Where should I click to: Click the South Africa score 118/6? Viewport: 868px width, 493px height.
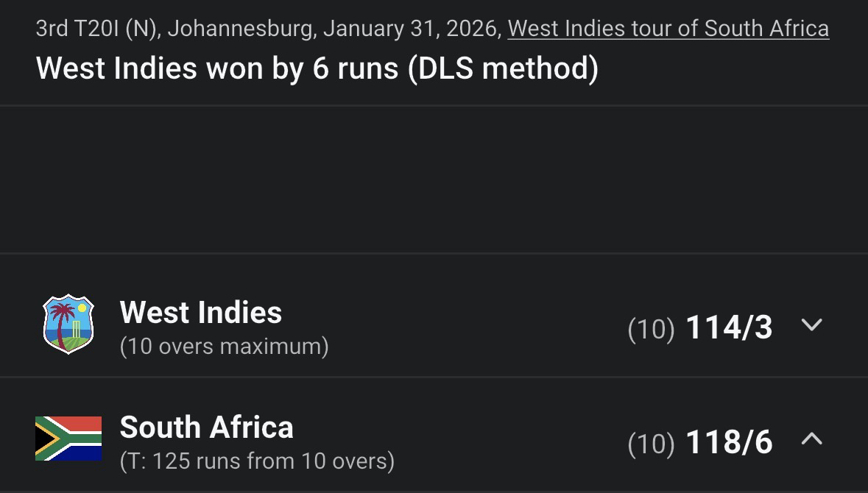729,442
